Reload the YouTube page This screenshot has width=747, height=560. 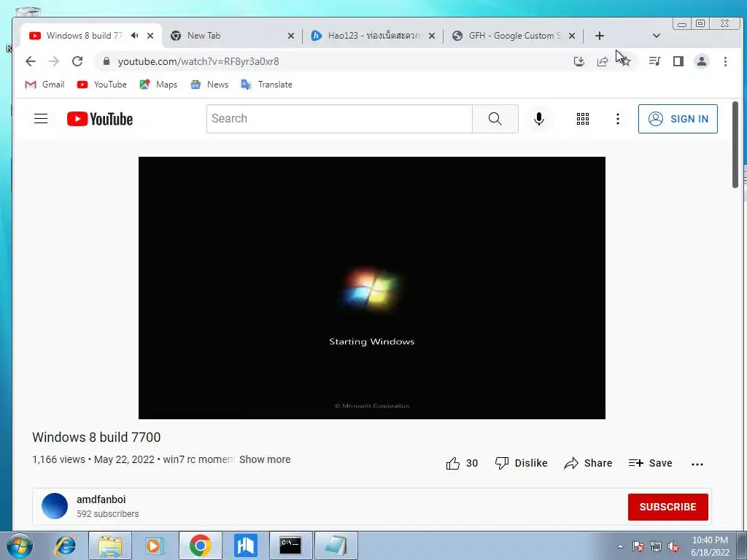click(x=77, y=61)
